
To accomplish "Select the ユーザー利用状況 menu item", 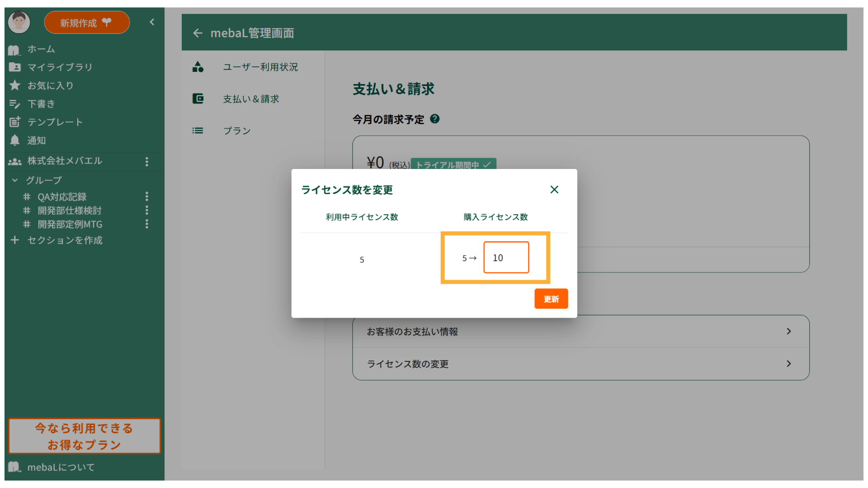I will [260, 67].
